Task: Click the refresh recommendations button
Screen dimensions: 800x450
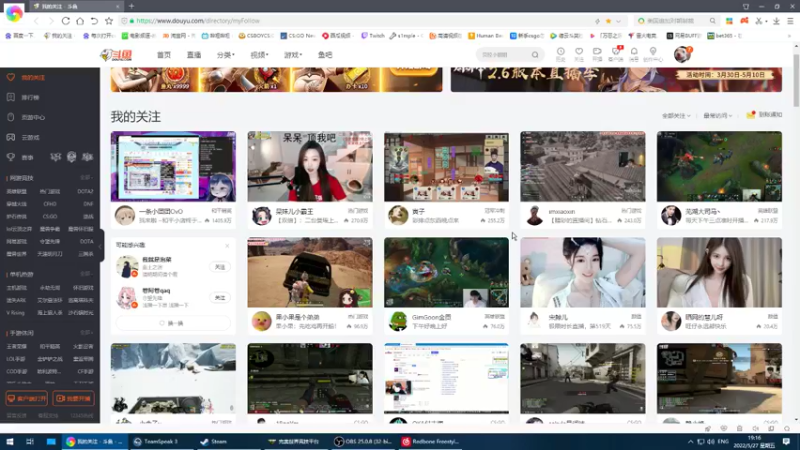Action: pos(173,323)
